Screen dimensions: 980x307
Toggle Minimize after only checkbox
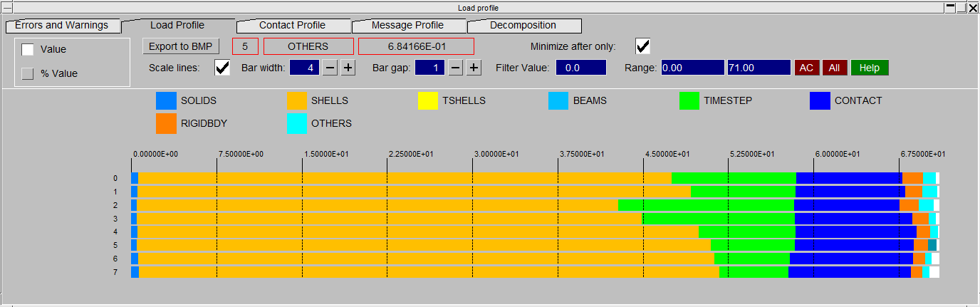[643, 46]
